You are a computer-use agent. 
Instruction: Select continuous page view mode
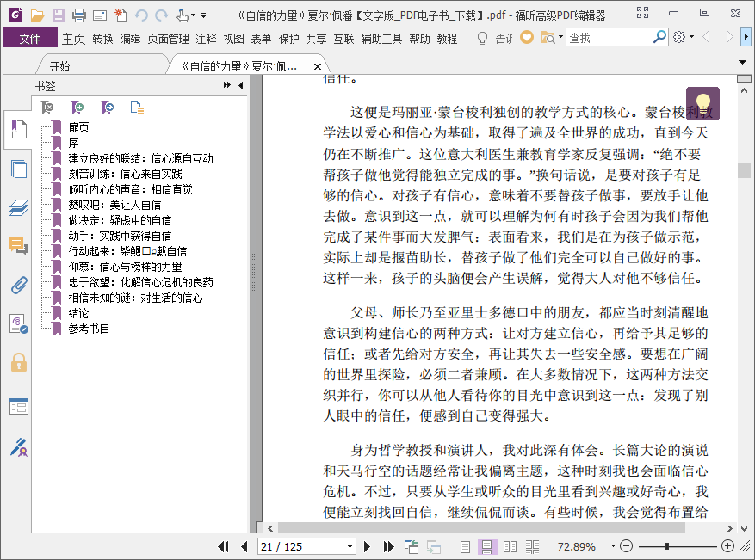486,546
